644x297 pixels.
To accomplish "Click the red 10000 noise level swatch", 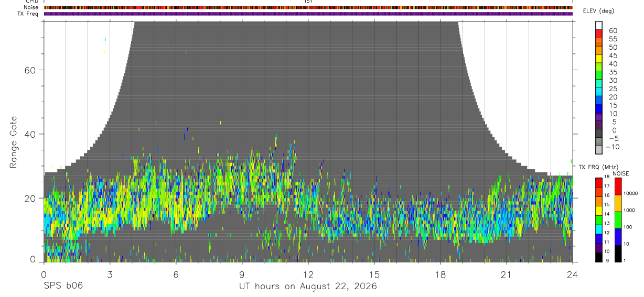I will click(x=617, y=186).
